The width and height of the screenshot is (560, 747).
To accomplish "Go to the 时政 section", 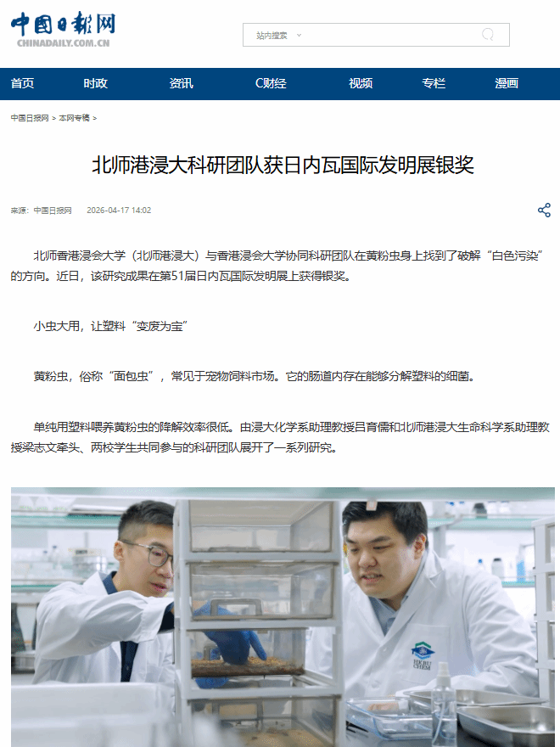I will tap(96, 83).
